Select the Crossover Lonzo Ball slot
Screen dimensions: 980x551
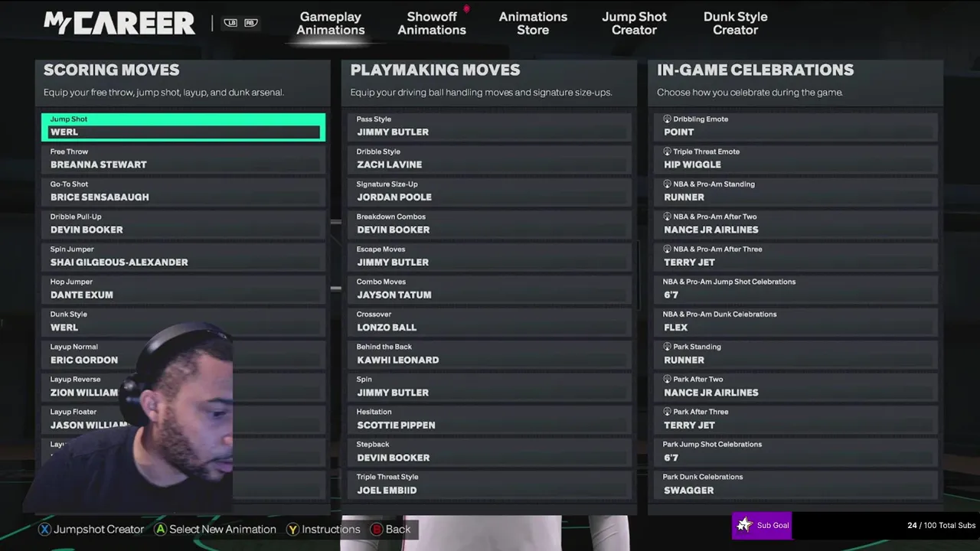click(x=490, y=322)
